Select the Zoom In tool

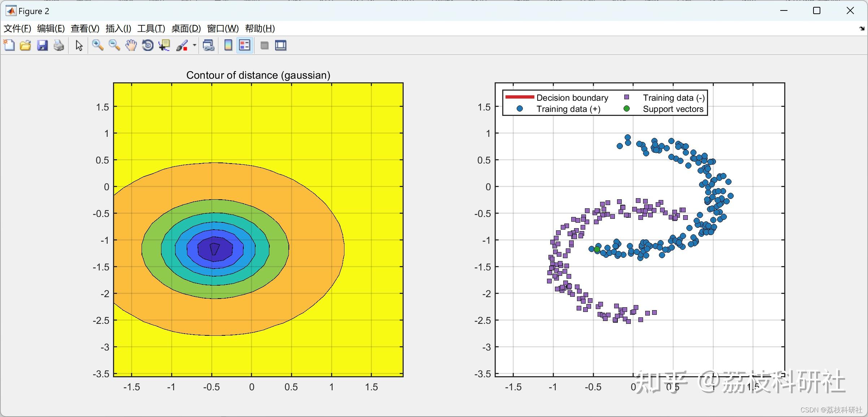[97, 45]
